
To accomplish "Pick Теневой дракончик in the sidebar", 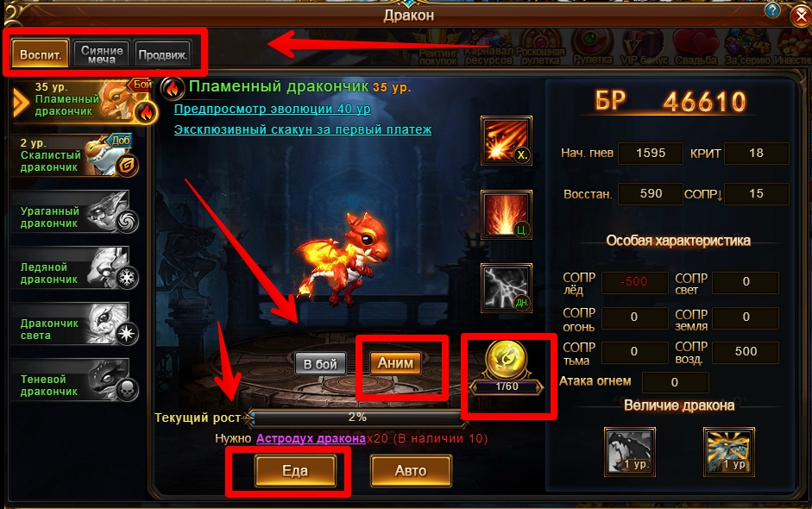I will (74, 385).
